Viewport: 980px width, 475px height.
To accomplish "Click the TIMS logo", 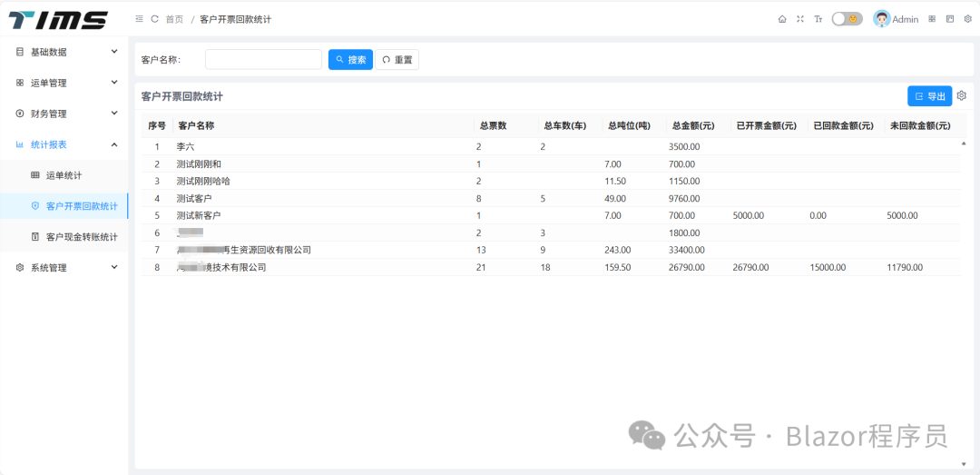I will pyautogui.click(x=58, y=20).
